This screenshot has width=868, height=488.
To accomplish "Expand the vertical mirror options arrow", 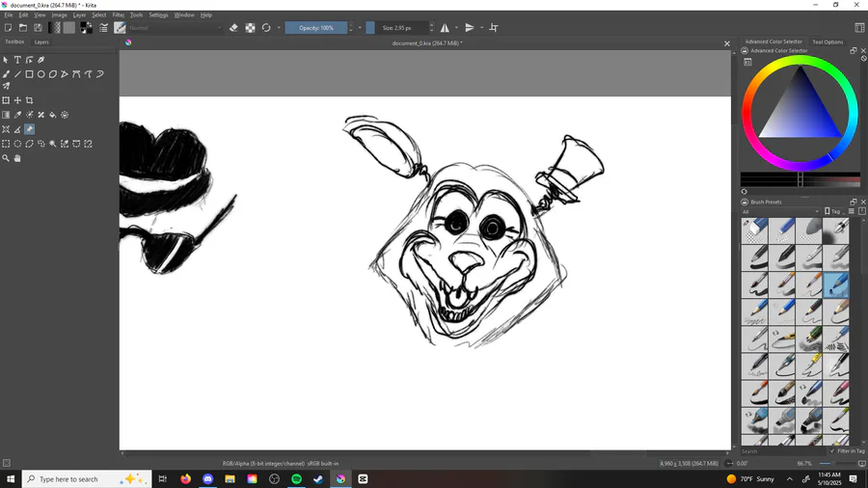I will coord(481,28).
